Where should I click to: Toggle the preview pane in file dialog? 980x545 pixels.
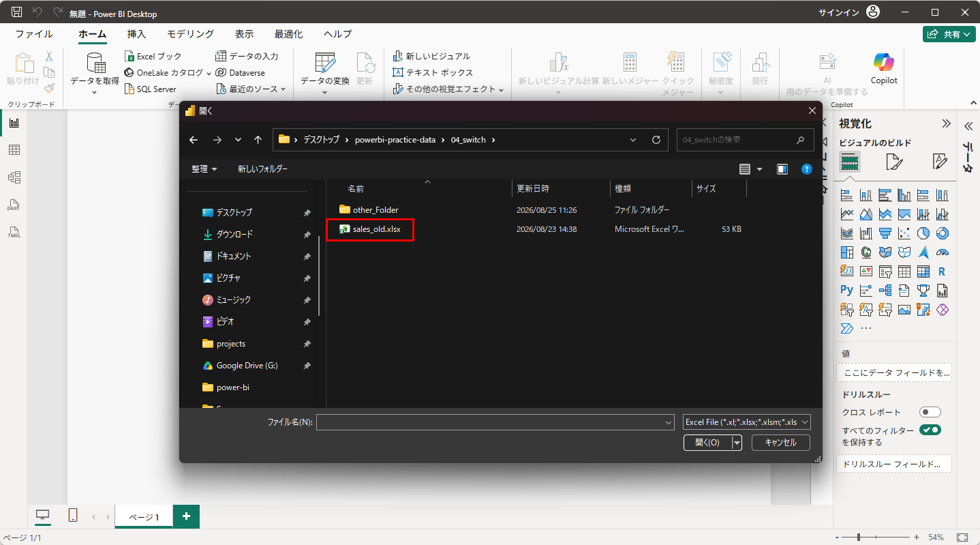coord(782,168)
